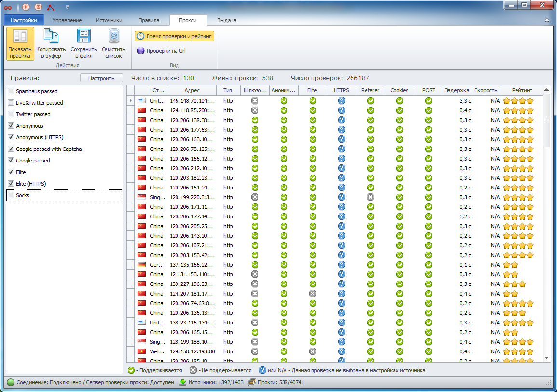The height and width of the screenshot is (392, 557).
Task: Click the proxy table vertical scrollbar thumb
Action: click(546, 121)
